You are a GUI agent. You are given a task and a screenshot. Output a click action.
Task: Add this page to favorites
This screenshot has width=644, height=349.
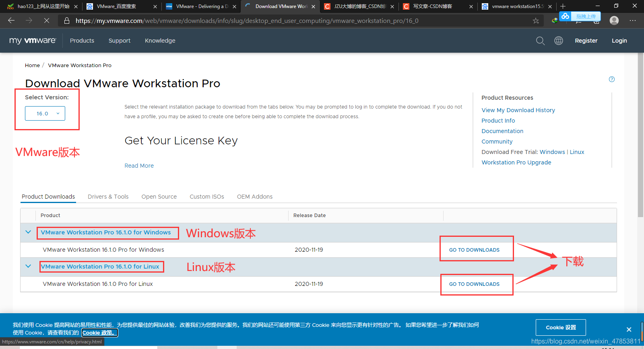[536, 21]
